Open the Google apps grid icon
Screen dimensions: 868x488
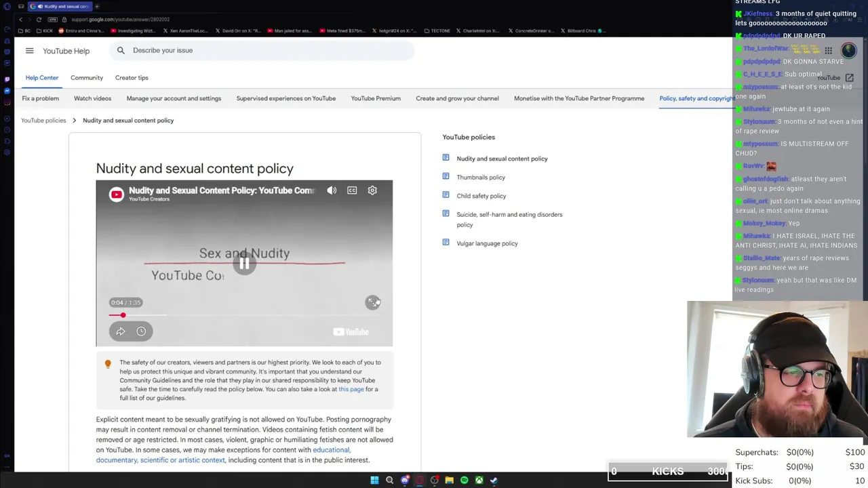pyautogui.click(x=828, y=51)
